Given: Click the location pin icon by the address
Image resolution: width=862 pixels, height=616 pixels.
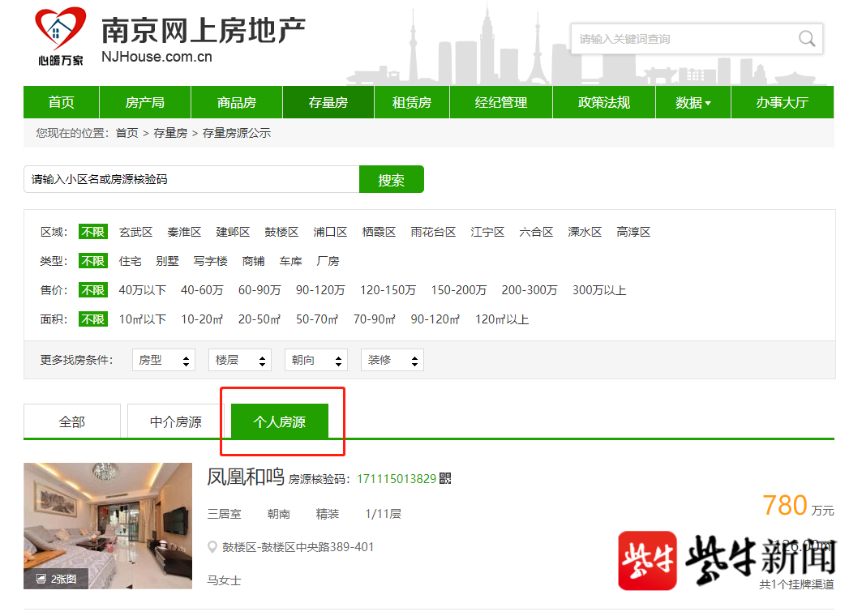Looking at the screenshot, I should 212,547.
